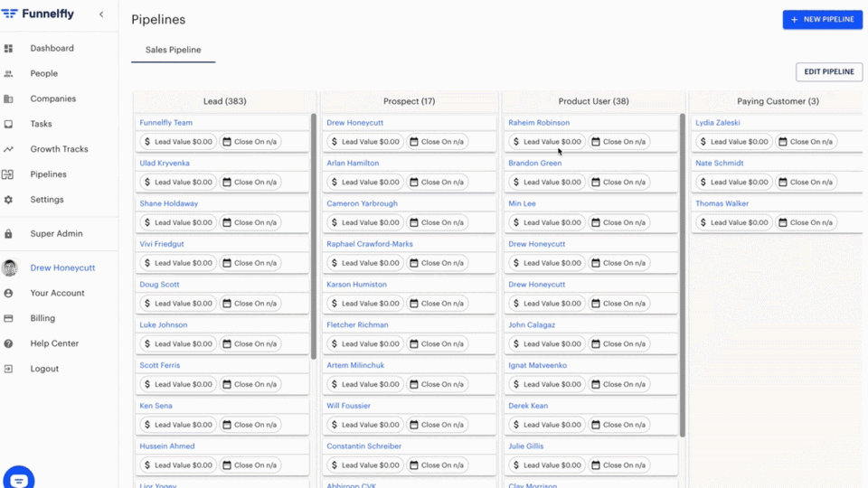Click Close On chip on John Calagaz card
The height and width of the screenshot is (488, 868).
click(x=618, y=343)
